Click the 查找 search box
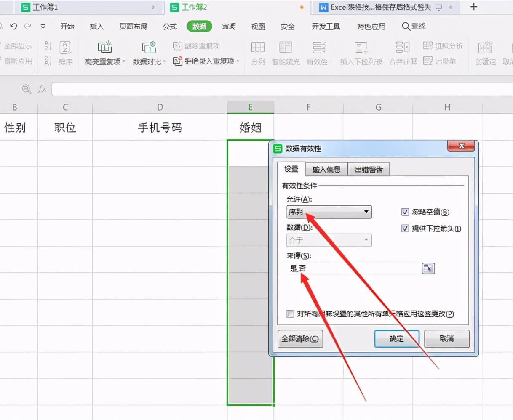This screenshot has height=420, width=513. (414, 26)
